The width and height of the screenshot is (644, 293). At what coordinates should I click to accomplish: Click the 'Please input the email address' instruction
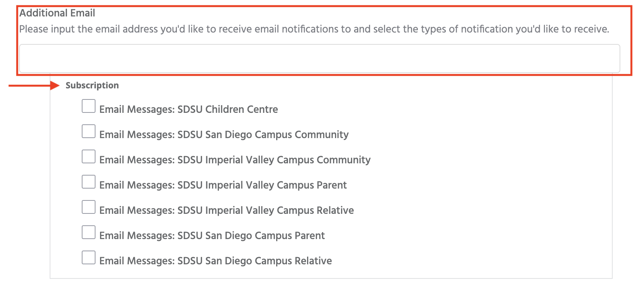click(314, 29)
